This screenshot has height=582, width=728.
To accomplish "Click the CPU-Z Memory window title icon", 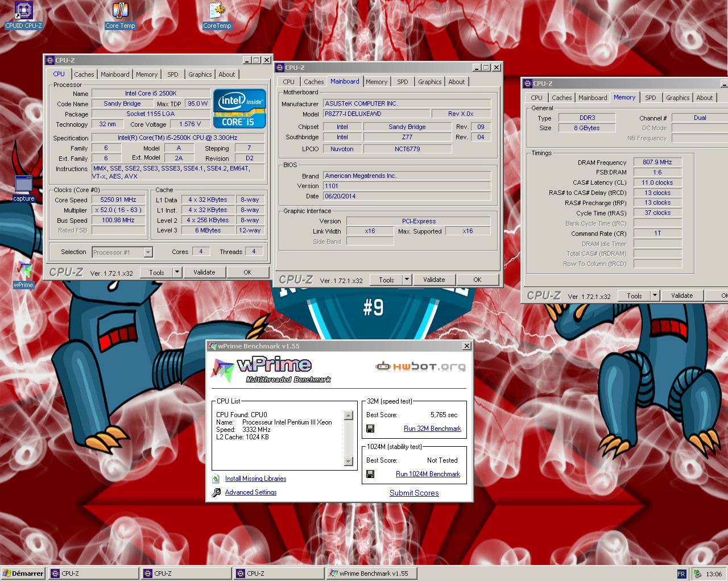I will 528,84.
